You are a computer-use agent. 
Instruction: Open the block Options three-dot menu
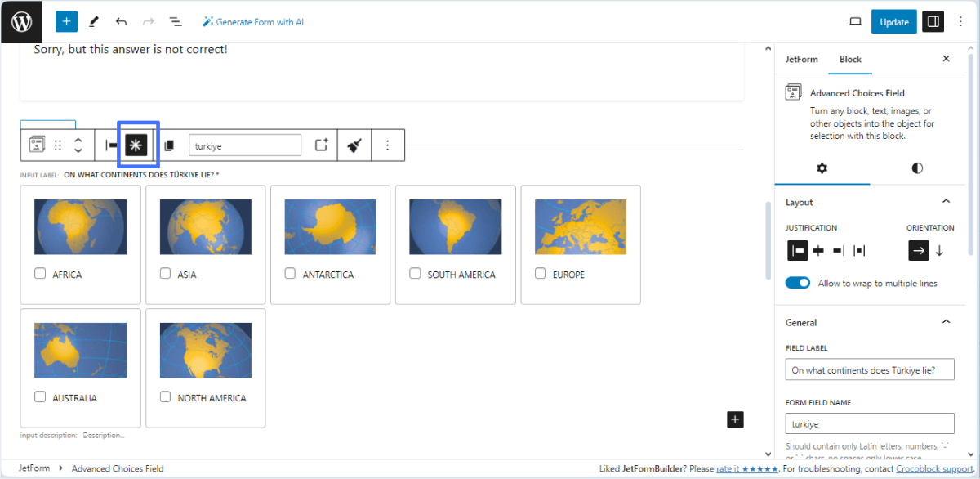pos(388,145)
